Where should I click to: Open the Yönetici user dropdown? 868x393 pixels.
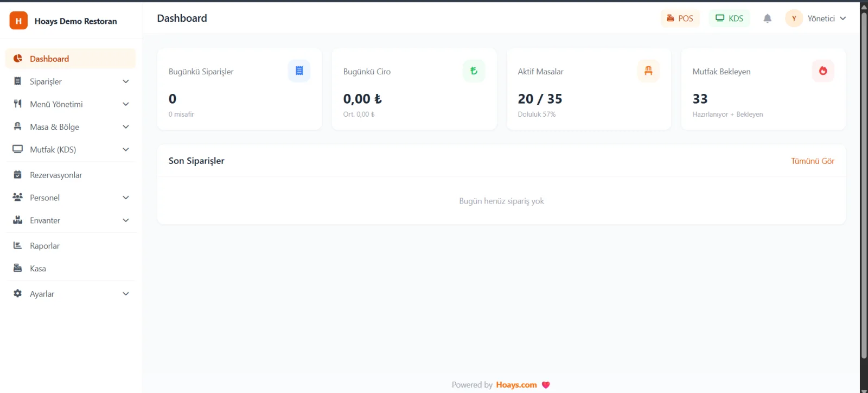pyautogui.click(x=816, y=18)
